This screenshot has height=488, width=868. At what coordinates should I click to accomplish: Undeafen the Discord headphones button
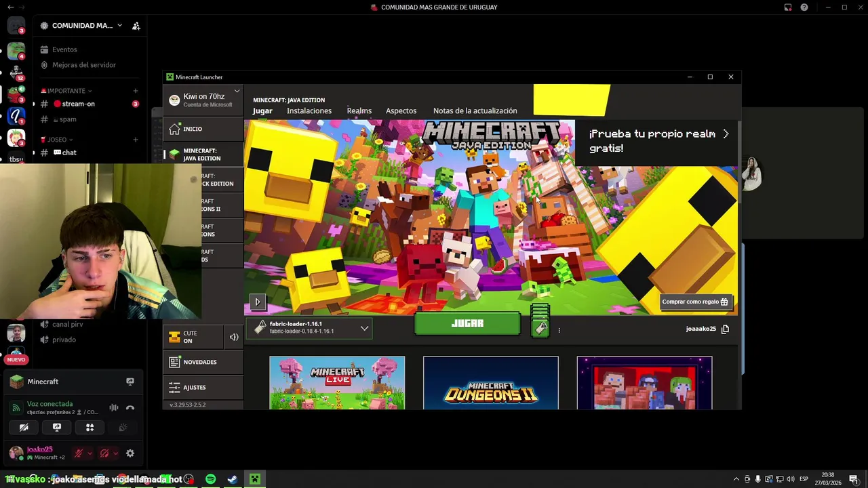tap(104, 453)
